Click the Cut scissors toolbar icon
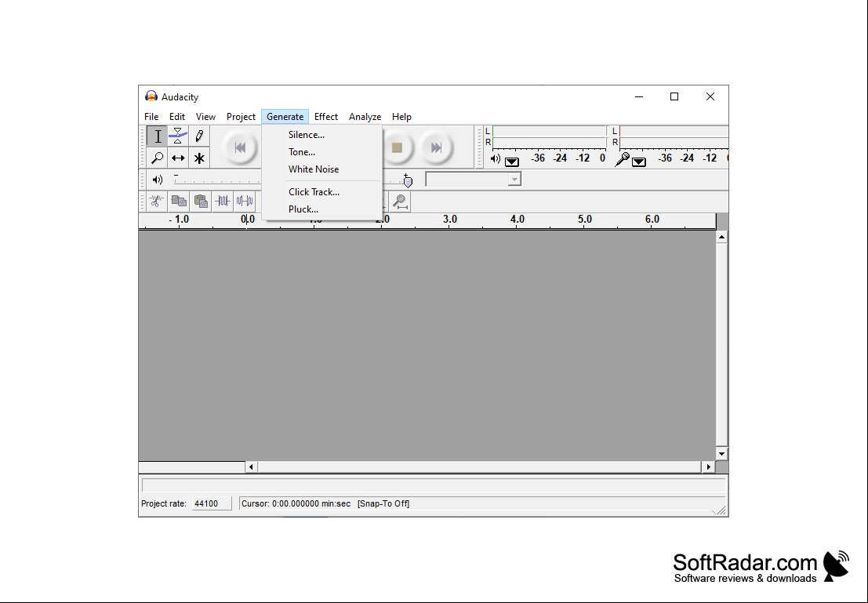Viewport: 868px width, 603px height. (157, 202)
